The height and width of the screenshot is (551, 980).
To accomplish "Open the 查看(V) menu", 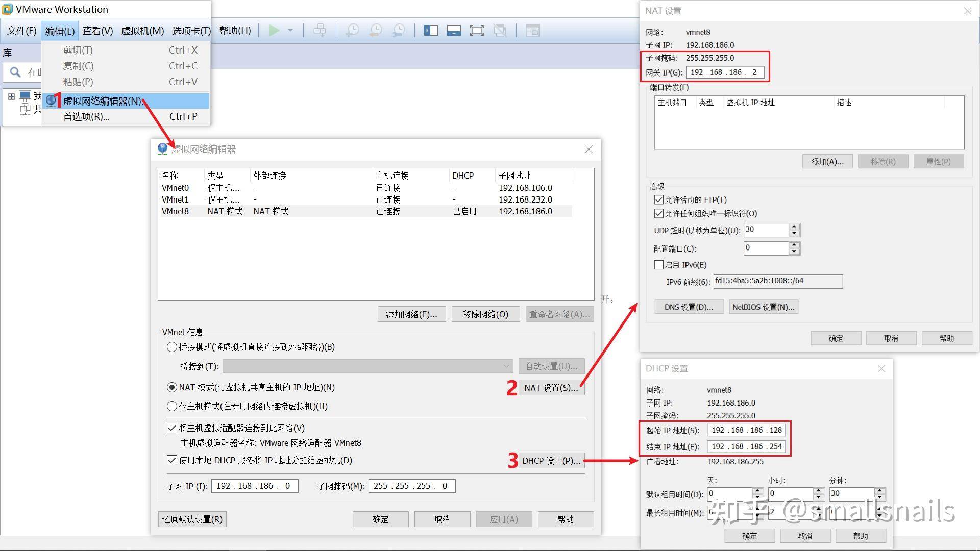I will point(98,31).
